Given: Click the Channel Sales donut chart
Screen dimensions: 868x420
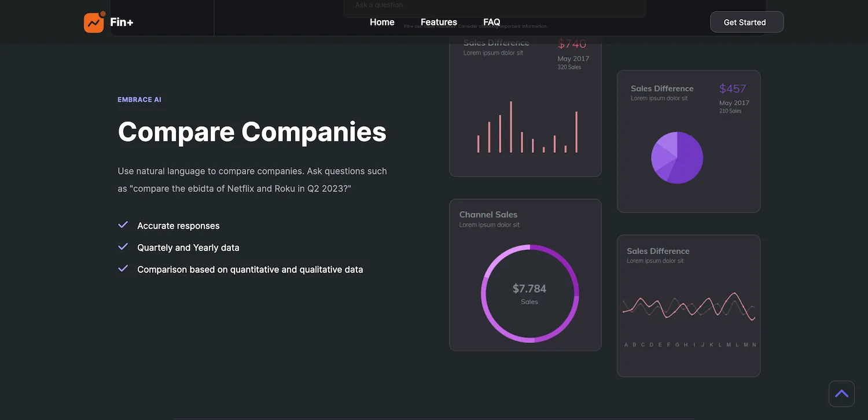Looking at the screenshot, I should [530, 294].
